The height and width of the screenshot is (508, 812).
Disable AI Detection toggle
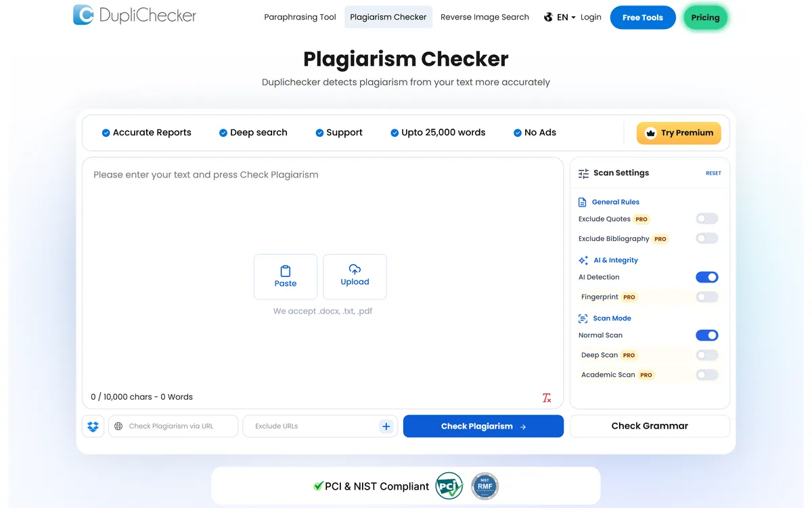(707, 277)
